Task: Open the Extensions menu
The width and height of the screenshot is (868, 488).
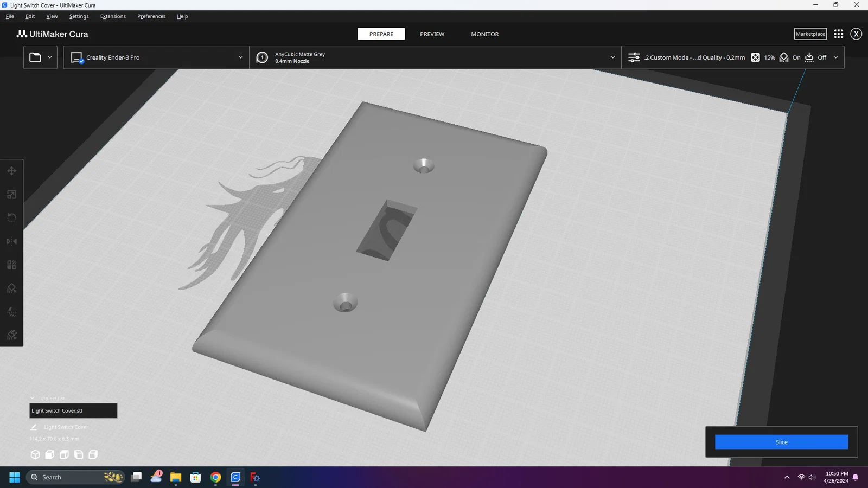Action: (113, 16)
